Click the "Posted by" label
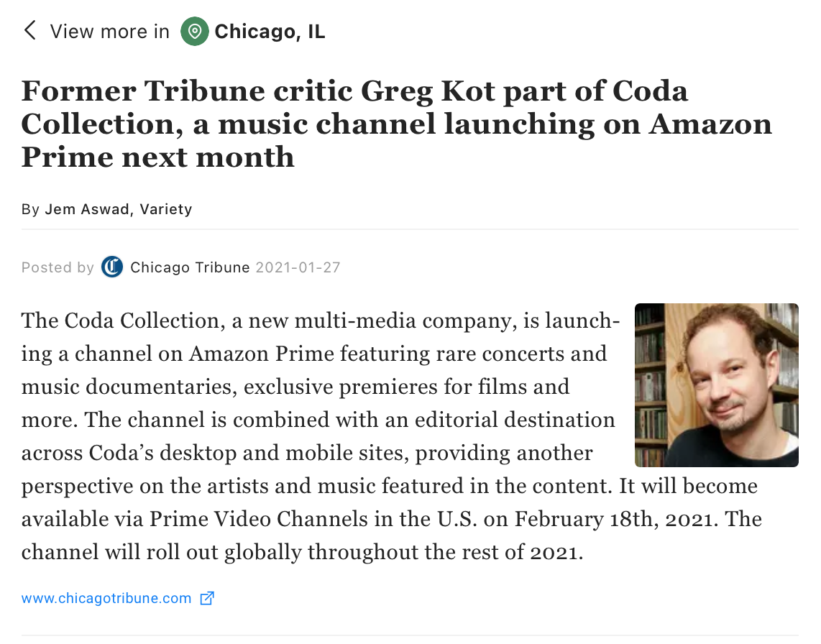 (x=58, y=267)
